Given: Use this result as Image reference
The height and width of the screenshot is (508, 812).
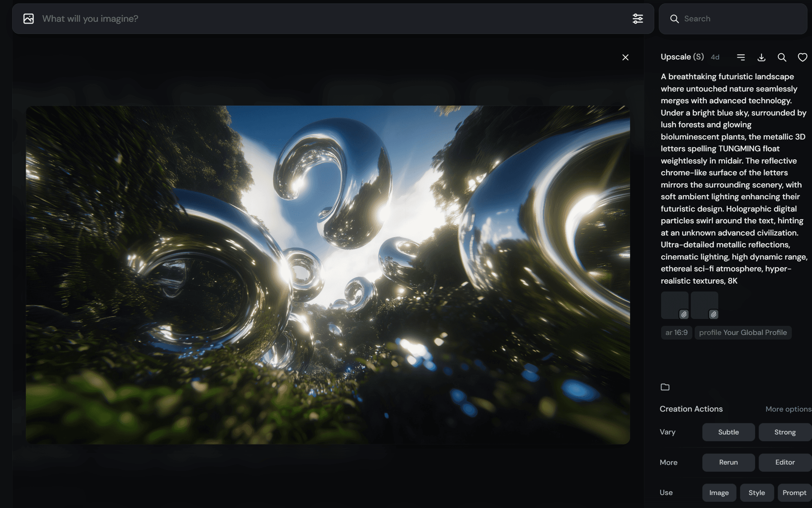Looking at the screenshot, I should tap(719, 493).
